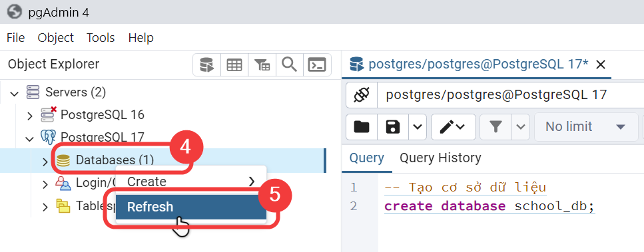This screenshot has height=252, width=644.
Task: Select the Servers (2) tree label
Action: [x=75, y=92]
